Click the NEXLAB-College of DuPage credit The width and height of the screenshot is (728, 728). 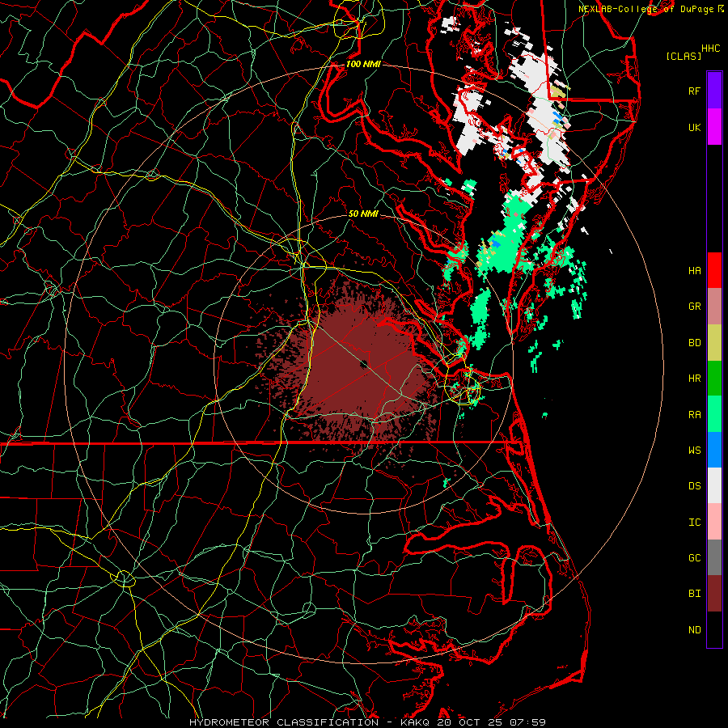coord(646,9)
